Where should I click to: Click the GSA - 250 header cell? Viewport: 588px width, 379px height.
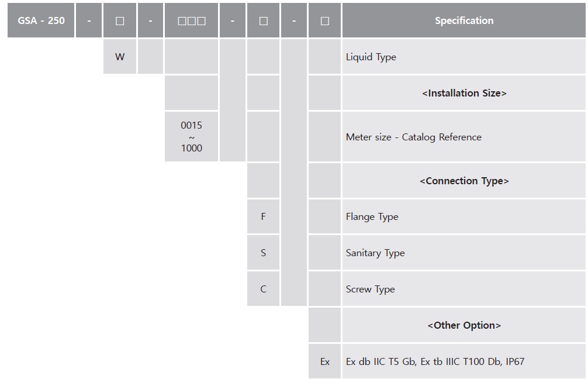[41, 20]
